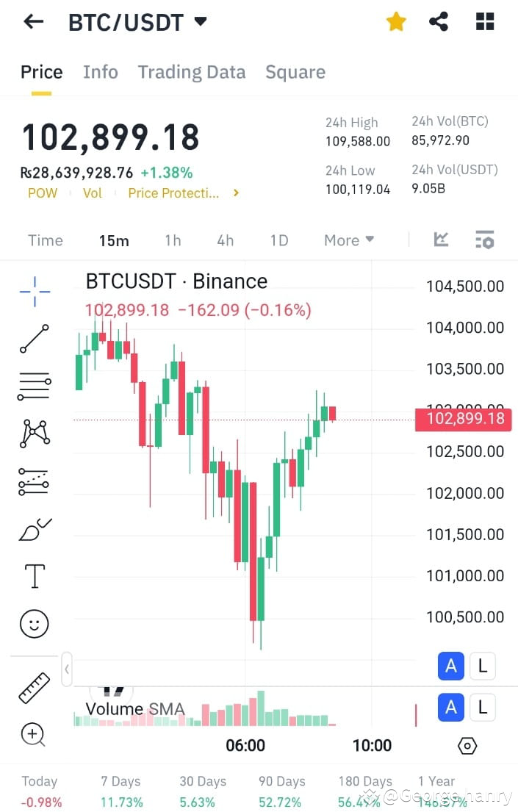The image size is (518, 812).
Task: Open the chart settings icon near 10:00
Action: pos(467,745)
